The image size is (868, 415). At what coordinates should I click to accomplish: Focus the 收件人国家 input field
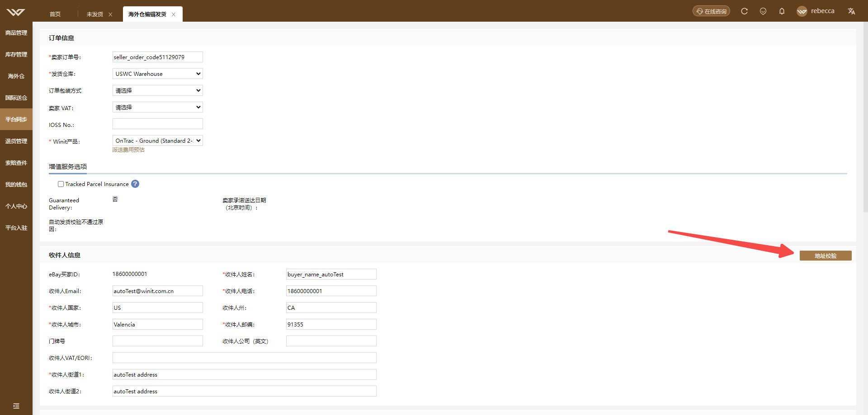tap(157, 308)
